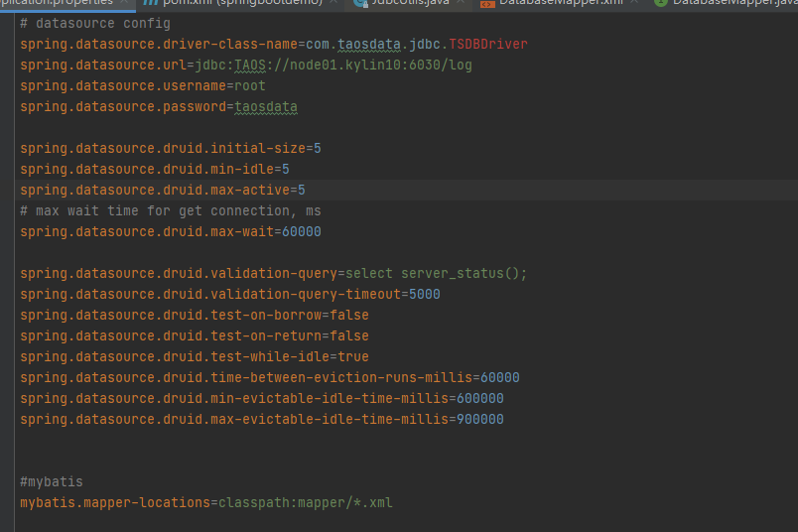Click the test-on-return=false line
Screen dimensions: 798x532
(195, 336)
